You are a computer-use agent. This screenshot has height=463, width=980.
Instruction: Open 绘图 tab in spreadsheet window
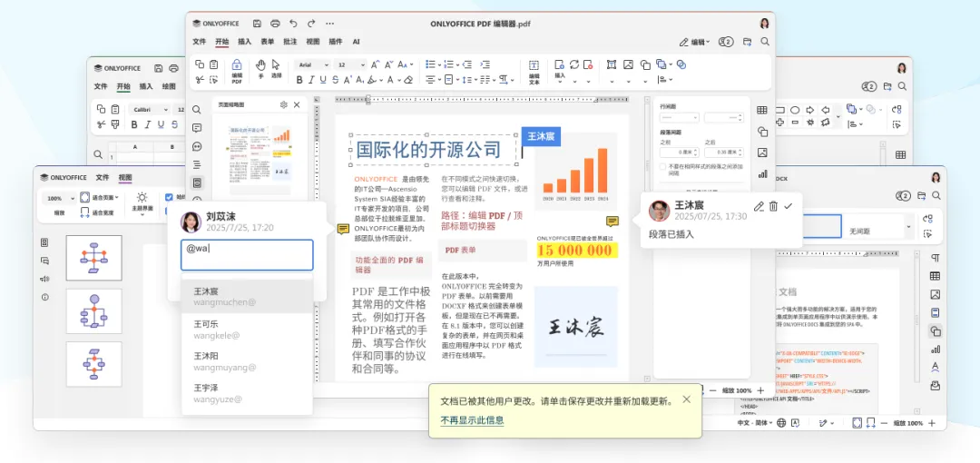[169, 86]
